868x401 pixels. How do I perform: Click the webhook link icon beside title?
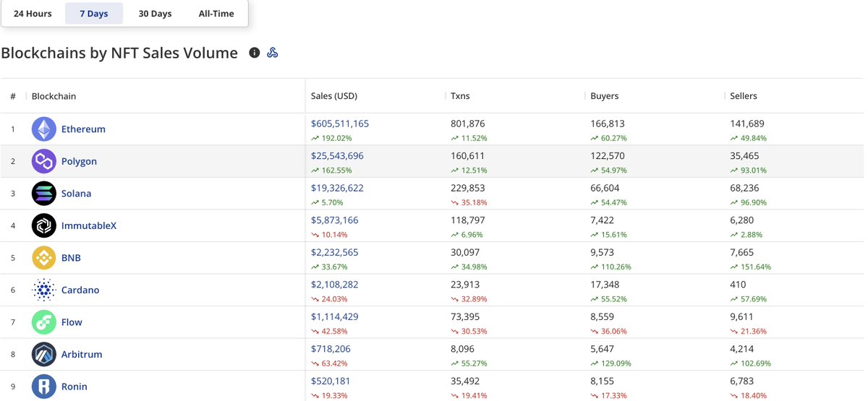click(x=273, y=53)
